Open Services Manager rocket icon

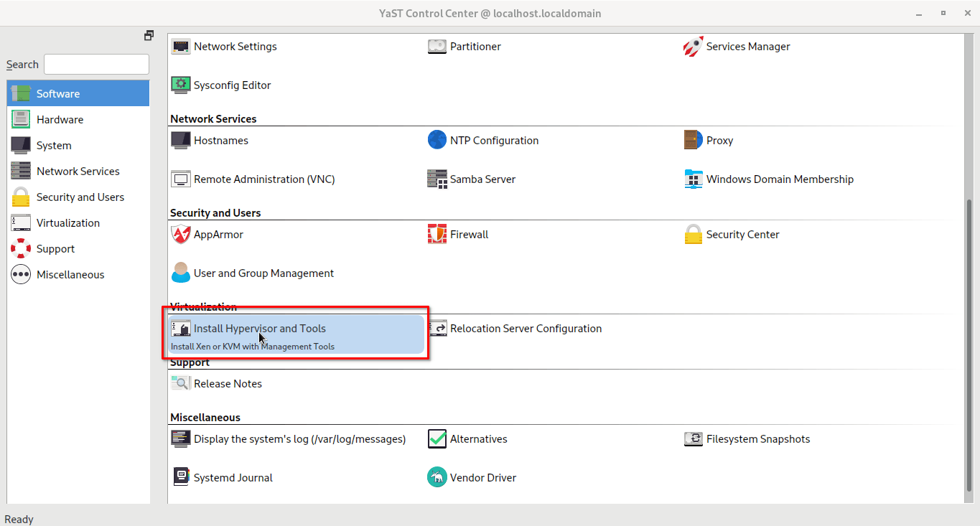click(x=694, y=47)
